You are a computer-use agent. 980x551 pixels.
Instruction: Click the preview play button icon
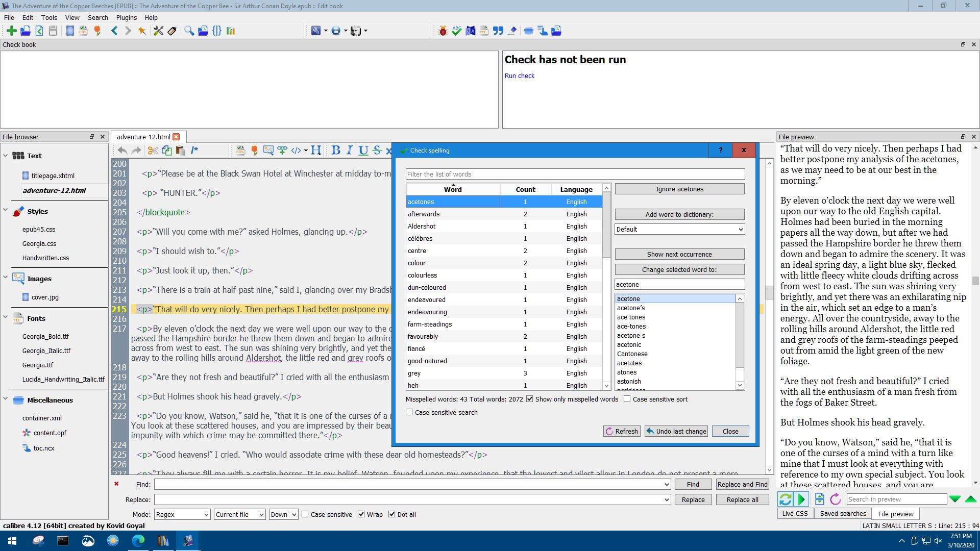801,499
